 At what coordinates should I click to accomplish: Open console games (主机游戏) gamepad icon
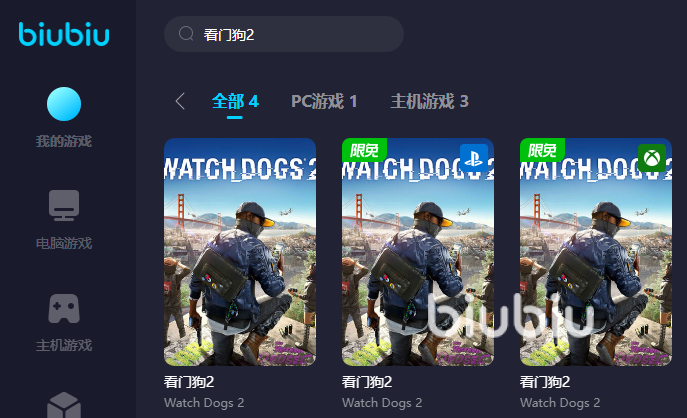coord(64,308)
